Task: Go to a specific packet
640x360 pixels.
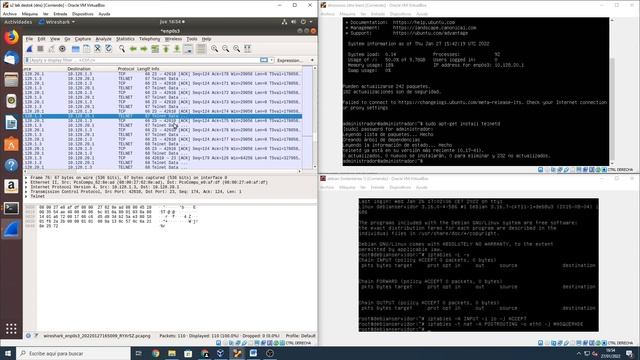Action: [155, 49]
